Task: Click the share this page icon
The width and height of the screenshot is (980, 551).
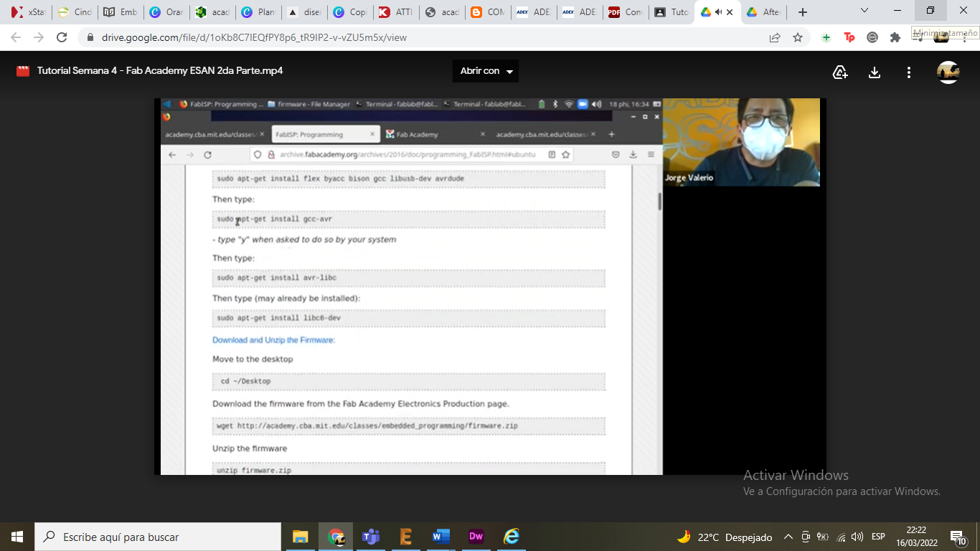Action: (775, 37)
